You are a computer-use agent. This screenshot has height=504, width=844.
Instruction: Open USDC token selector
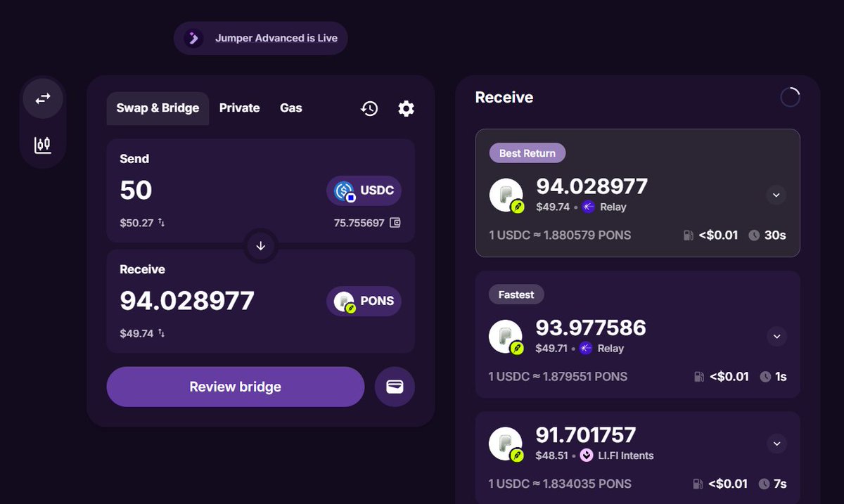(364, 190)
